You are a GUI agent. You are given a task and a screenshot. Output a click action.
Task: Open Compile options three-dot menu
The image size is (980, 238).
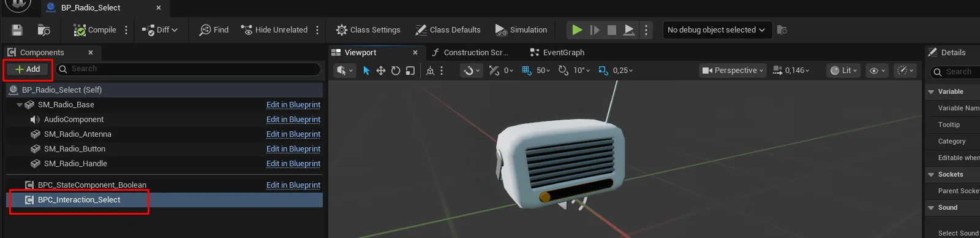click(x=126, y=30)
